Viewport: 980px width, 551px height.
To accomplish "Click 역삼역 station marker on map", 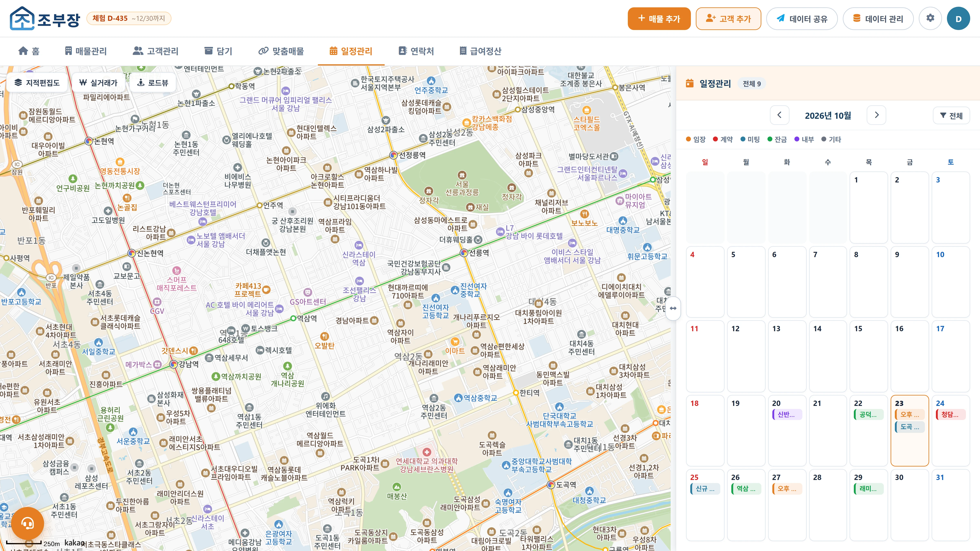I will click(x=293, y=318).
